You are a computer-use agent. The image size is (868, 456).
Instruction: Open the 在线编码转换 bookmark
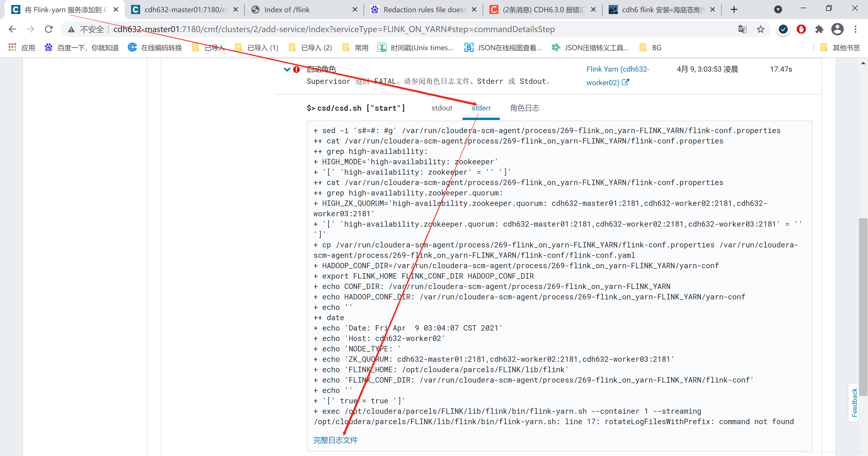[155, 47]
